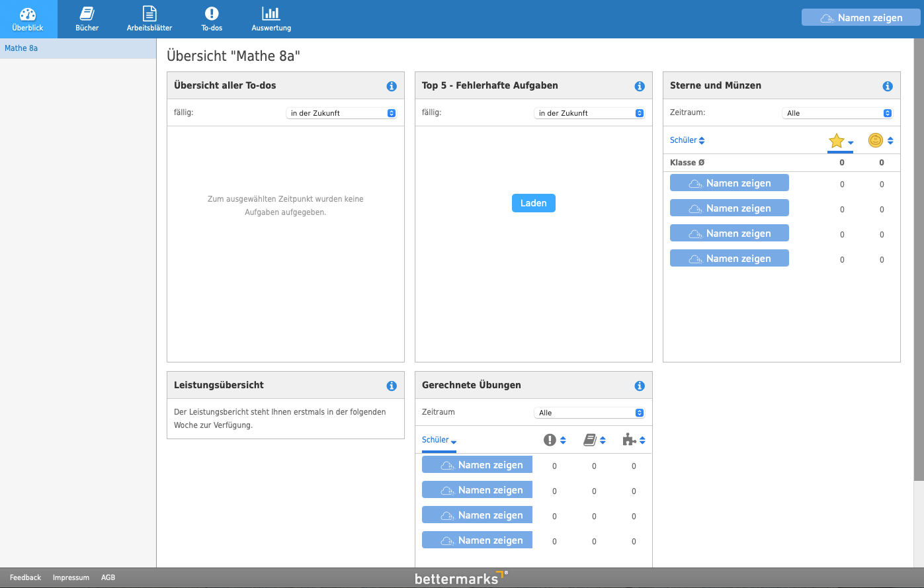Click Namen zeigen in top bar

(861, 18)
